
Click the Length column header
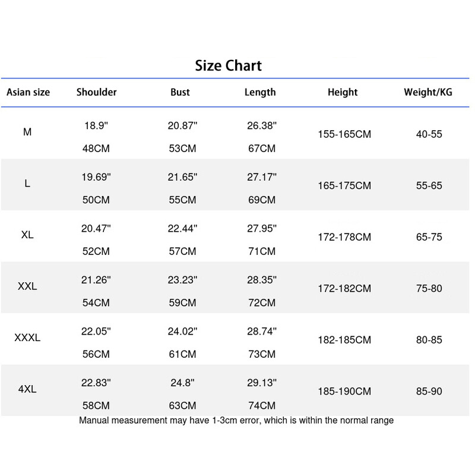click(260, 92)
